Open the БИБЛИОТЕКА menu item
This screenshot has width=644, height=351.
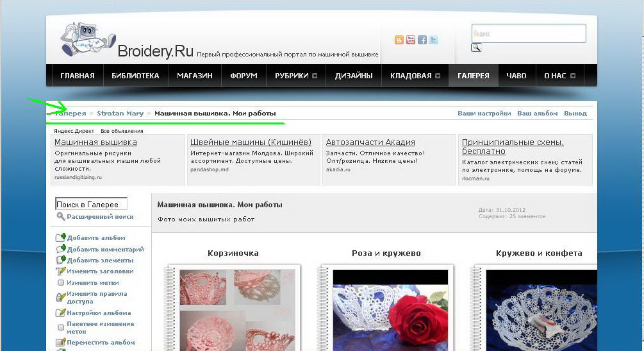pyautogui.click(x=135, y=76)
